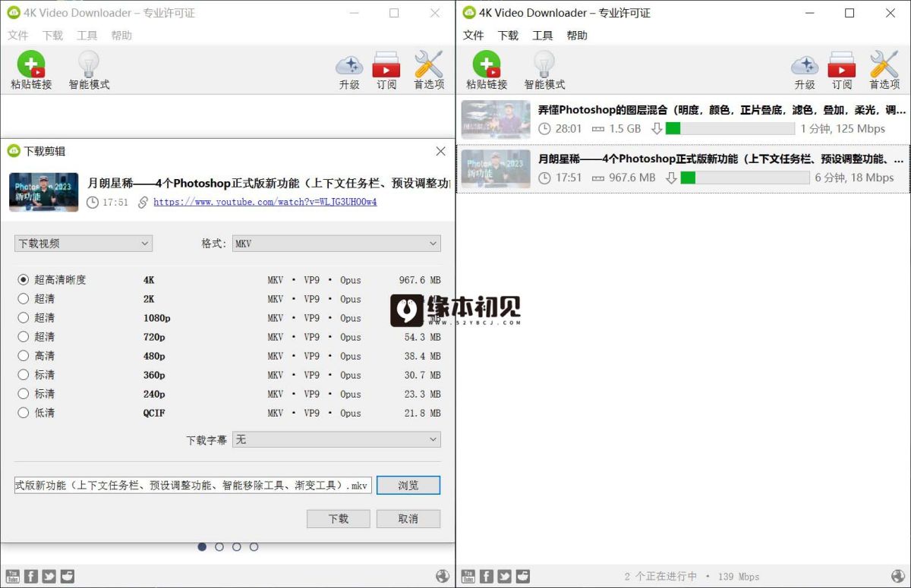
Task: Click the globe icon below the 下载剪辑 dialog
Action: pyautogui.click(x=443, y=577)
